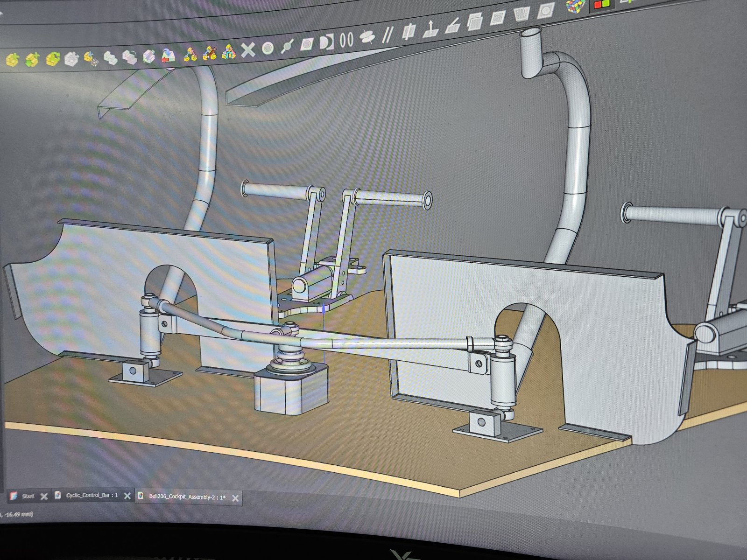The height and width of the screenshot is (560, 747).
Task: Click the -16.49 mm coordinate readout
Action: (x=17, y=514)
